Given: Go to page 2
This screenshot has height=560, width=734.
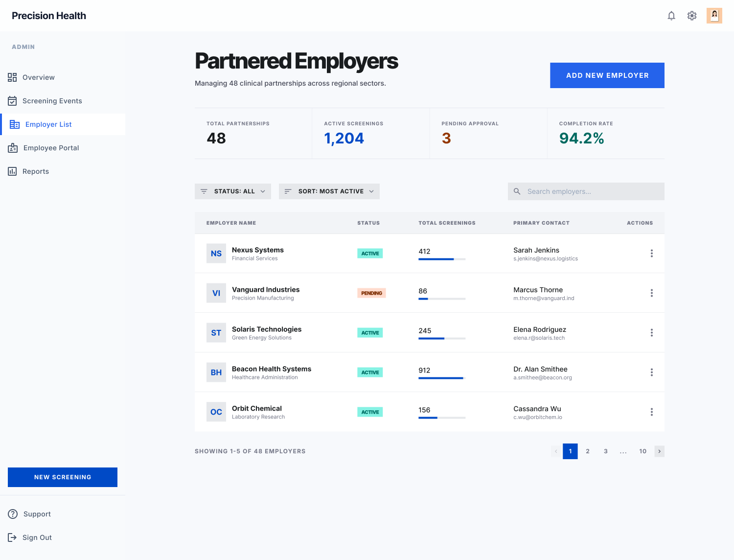Looking at the screenshot, I should [588, 451].
